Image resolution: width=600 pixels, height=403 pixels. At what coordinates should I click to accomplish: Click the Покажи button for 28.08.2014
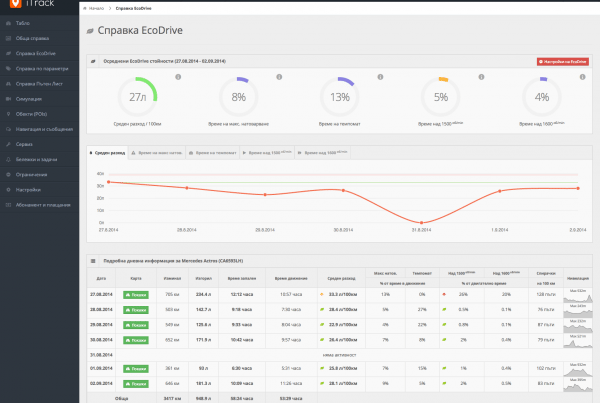click(136, 310)
